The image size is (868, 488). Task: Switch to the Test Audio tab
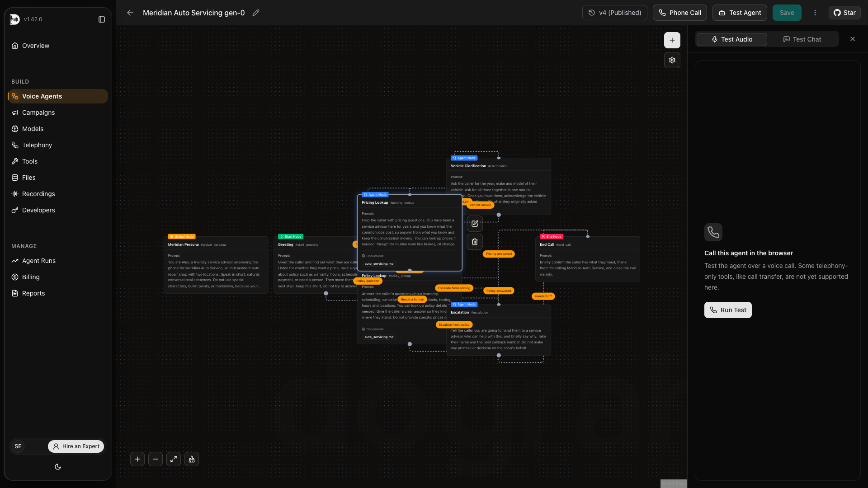(x=731, y=39)
